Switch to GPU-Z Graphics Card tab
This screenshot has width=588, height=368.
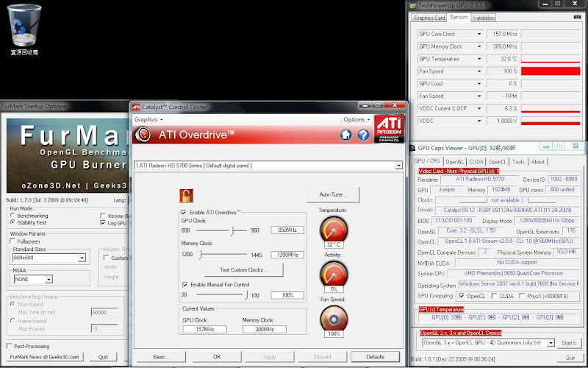[x=429, y=18]
